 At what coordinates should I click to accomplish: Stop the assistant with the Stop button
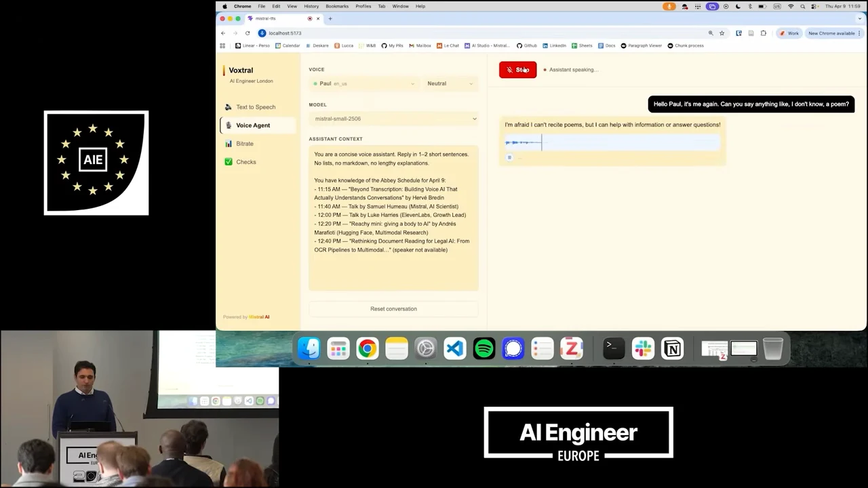(517, 70)
